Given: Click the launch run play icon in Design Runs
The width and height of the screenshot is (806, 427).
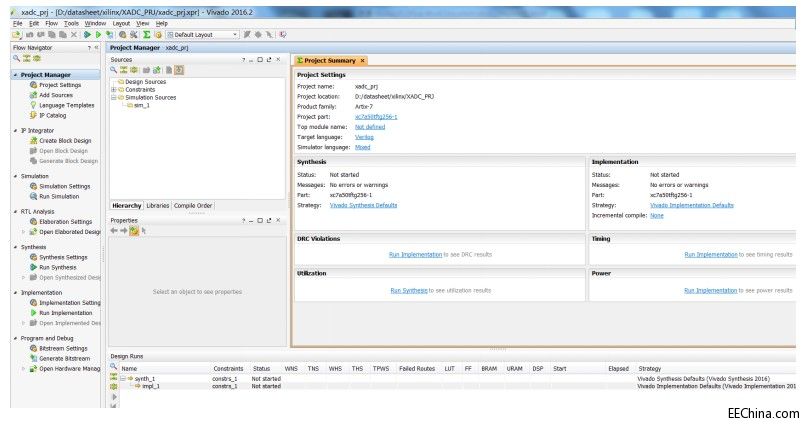Looking at the screenshot, I should coord(114,397).
